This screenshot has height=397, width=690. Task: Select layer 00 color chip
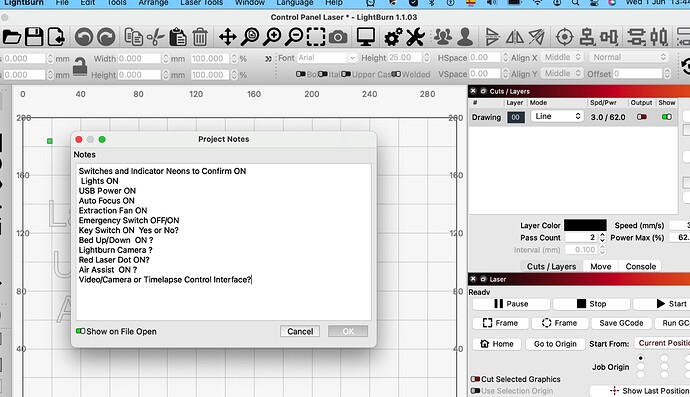pos(516,117)
